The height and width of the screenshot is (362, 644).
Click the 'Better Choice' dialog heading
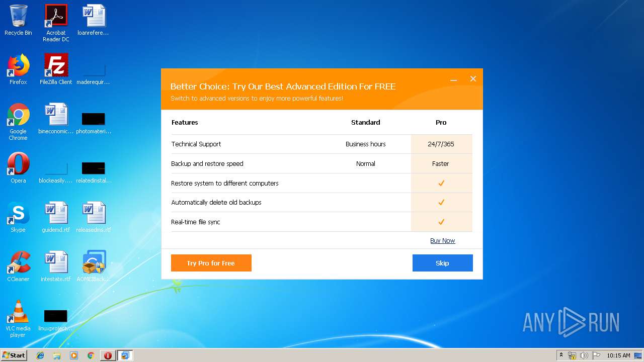click(x=283, y=86)
